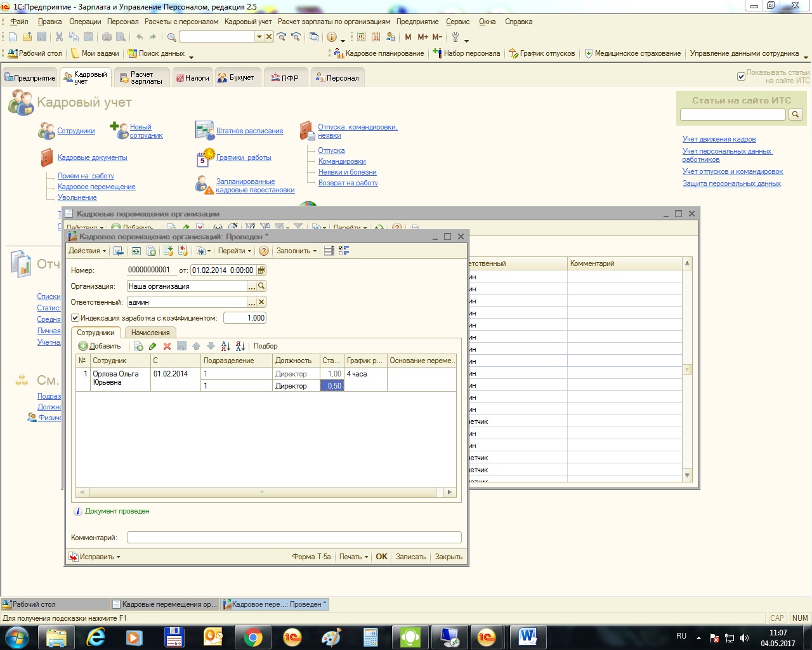The image size is (812, 650).
Task: Open the calendar picker beside the date field
Action: click(261, 270)
